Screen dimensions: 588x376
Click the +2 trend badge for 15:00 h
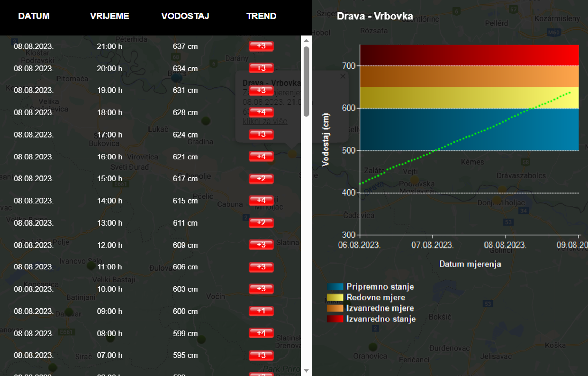coord(261,179)
